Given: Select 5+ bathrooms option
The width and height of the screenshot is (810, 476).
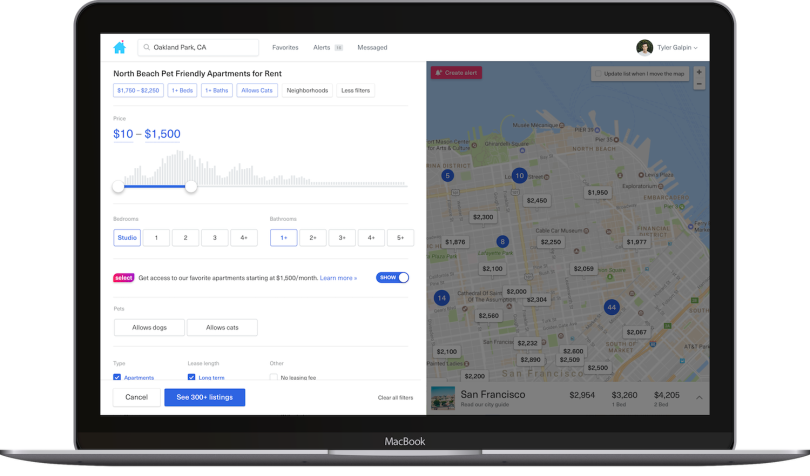Looking at the screenshot, I should pyautogui.click(x=400, y=238).
